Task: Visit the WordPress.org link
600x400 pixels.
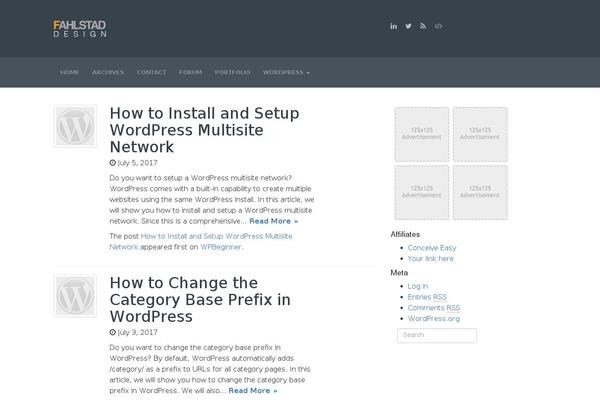Action: pos(434,318)
